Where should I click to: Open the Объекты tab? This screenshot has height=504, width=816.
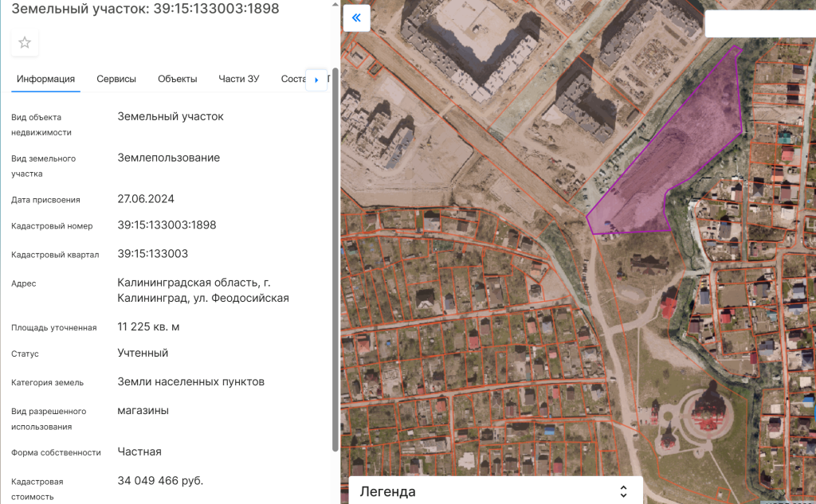click(x=177, y=79)
